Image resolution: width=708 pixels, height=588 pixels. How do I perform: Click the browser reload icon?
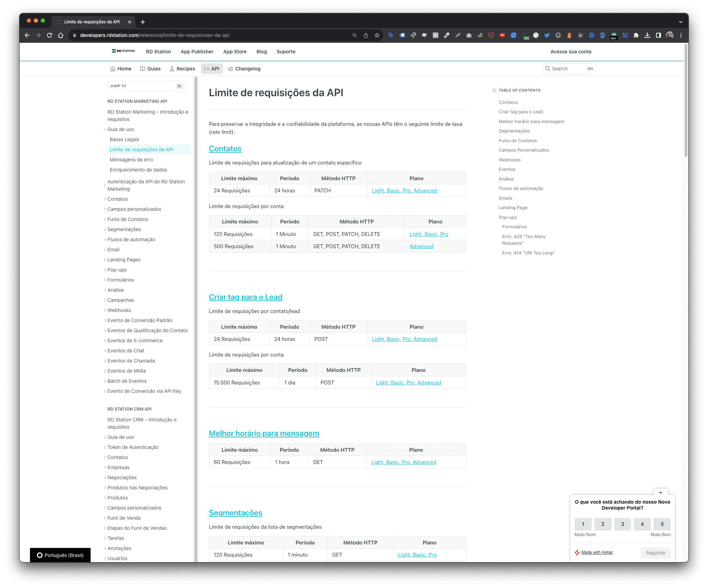click(x=49, y=35)
